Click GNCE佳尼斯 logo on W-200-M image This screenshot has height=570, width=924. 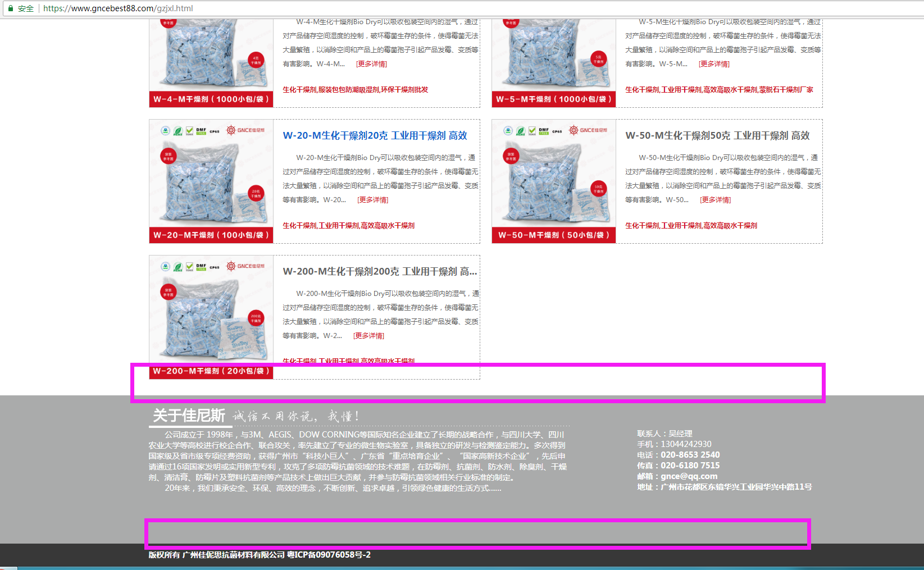coord(245,266)
